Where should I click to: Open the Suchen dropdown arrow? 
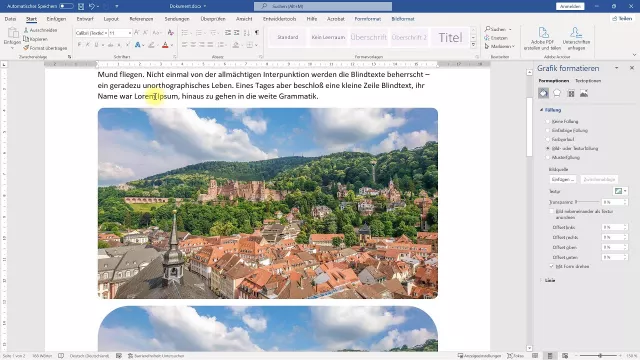tap(510, 29)
